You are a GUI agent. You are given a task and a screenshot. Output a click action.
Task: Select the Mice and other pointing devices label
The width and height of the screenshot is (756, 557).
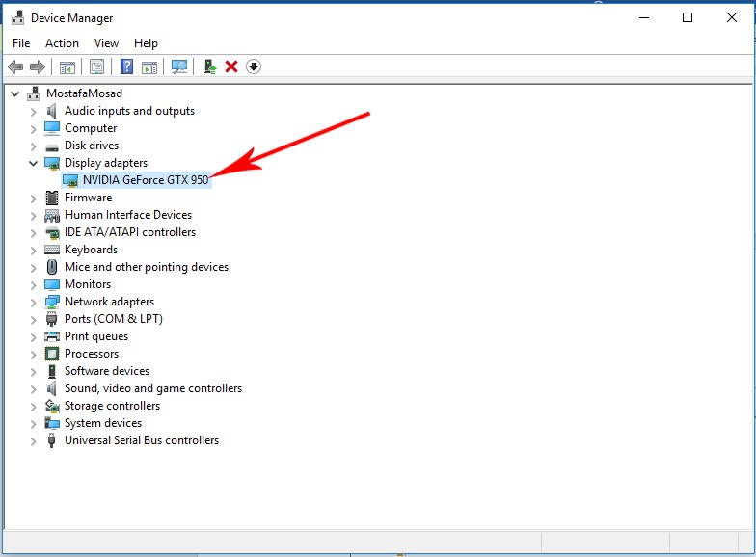(147, 267)
